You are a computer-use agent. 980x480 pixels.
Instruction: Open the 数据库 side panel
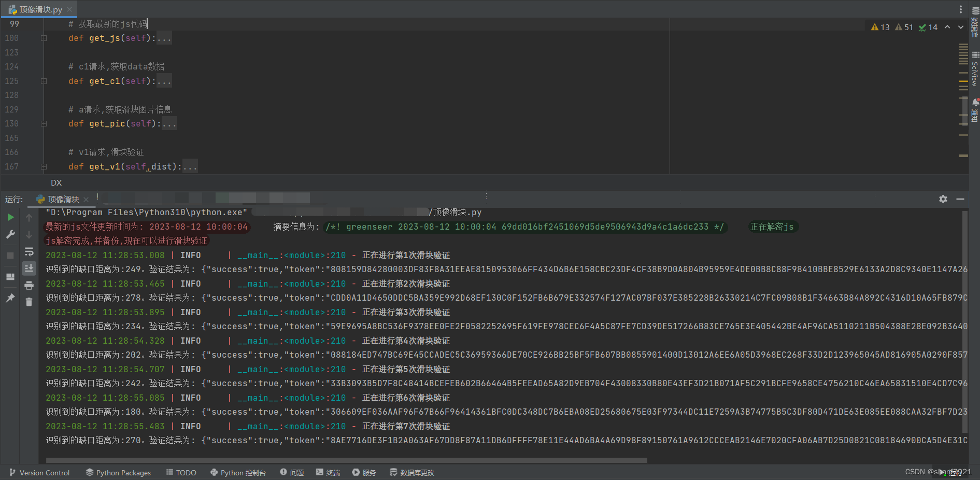point(975,21)
